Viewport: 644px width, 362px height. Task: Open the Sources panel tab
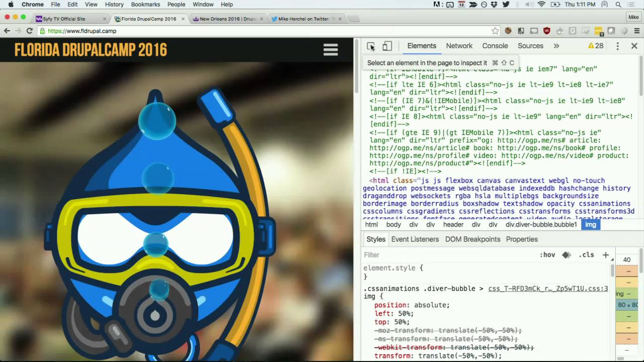[530, 46]
